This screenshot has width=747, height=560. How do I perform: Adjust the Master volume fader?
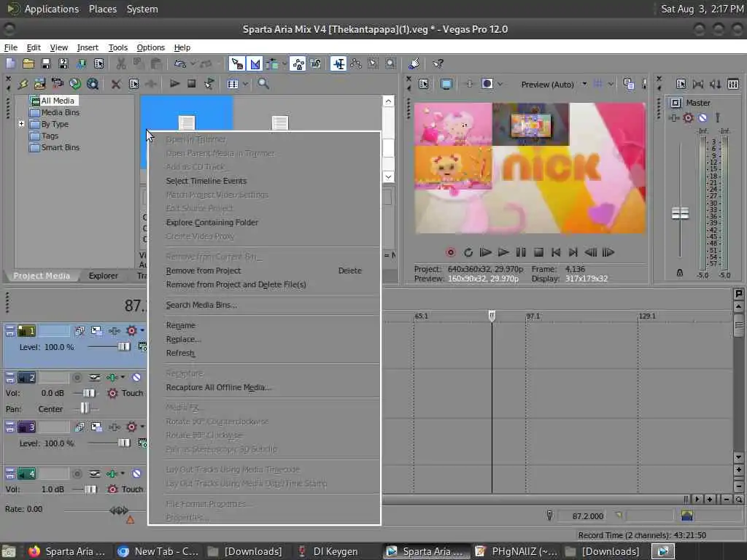pos(680,213)
